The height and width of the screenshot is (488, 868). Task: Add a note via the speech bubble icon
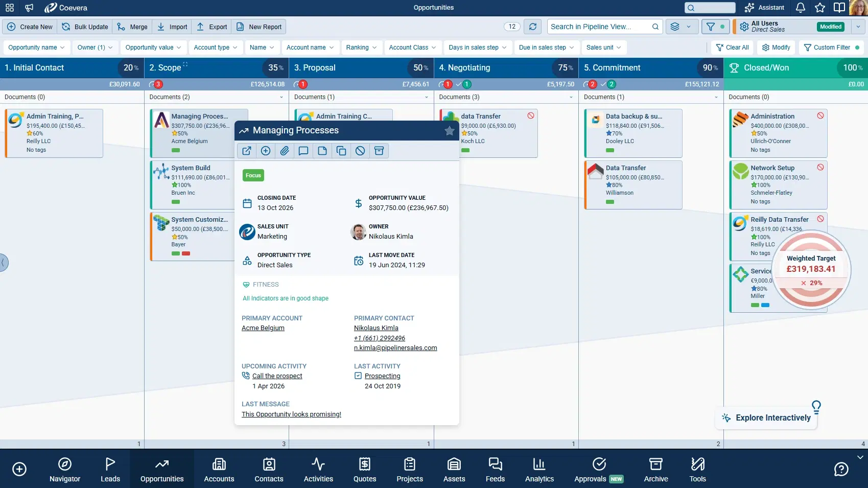pyautogui.click(x=303, y=151)
